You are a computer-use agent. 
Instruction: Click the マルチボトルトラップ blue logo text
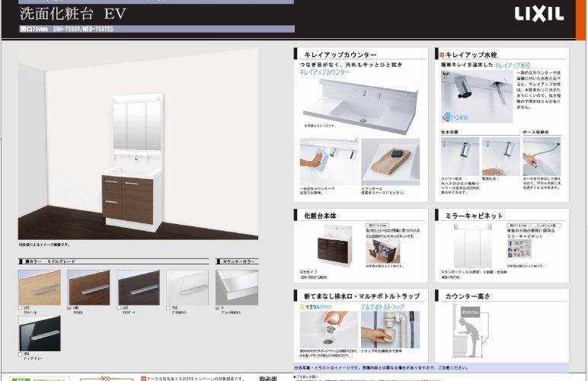(x=383, y=306)
